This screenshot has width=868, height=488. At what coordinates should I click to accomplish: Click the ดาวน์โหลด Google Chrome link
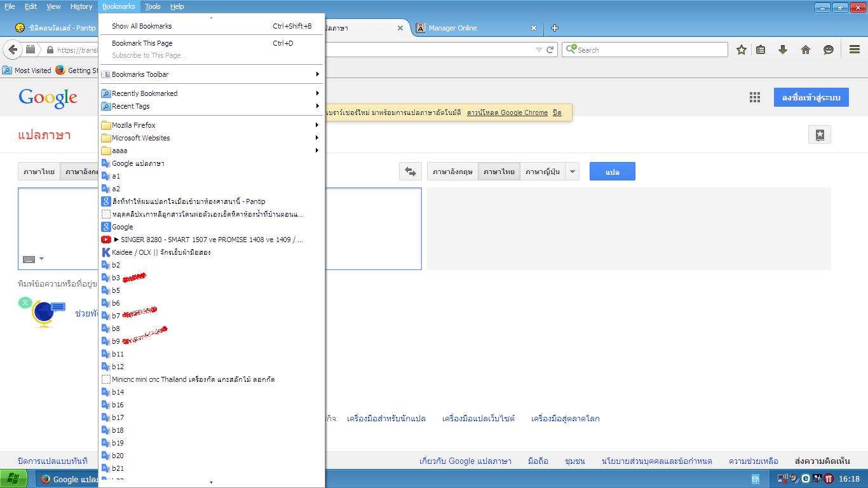click(x=507, y=112)
